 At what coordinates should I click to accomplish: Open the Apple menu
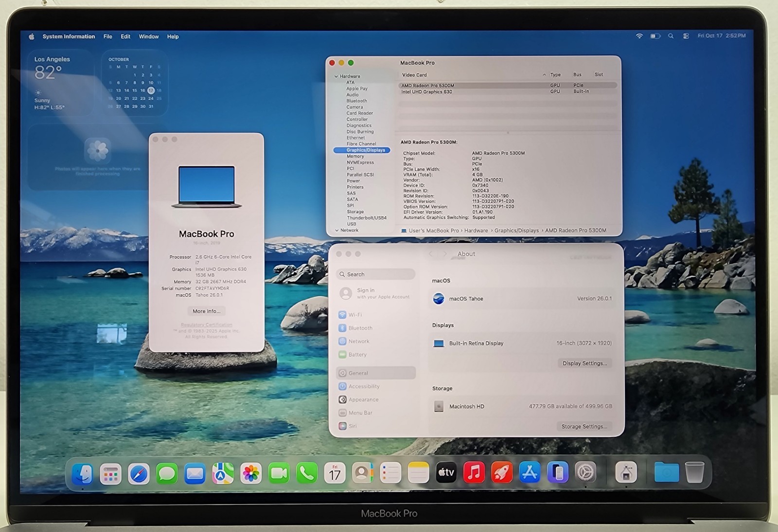click(32, 36)
